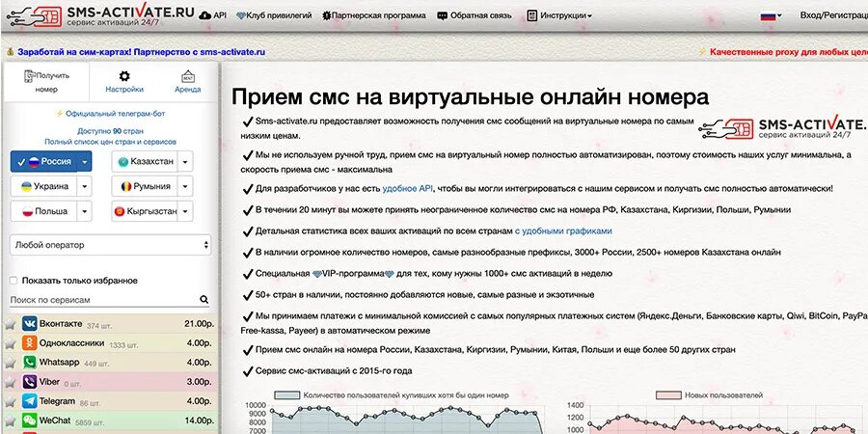Switch to the Получить номер tab

point(46,82)
